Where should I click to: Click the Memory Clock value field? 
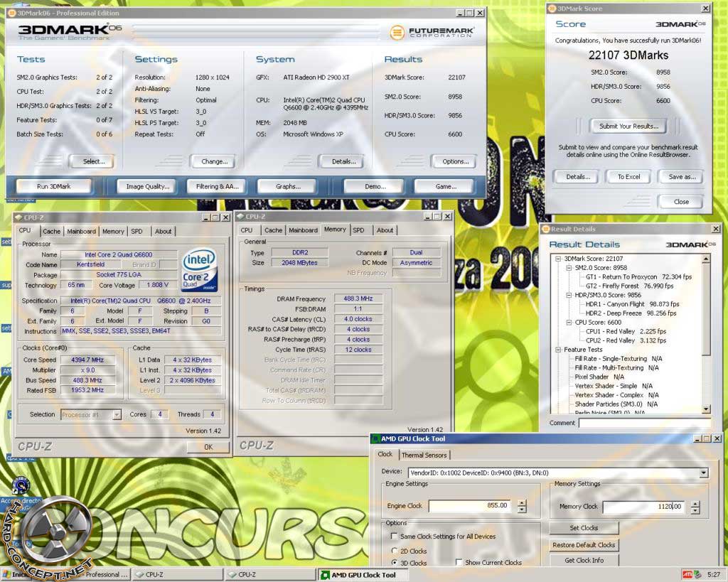[643, 507]
